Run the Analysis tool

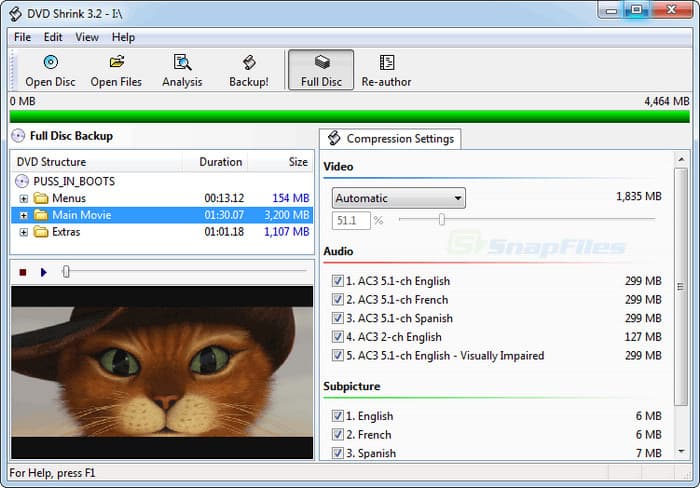click(x=182, y=71)
